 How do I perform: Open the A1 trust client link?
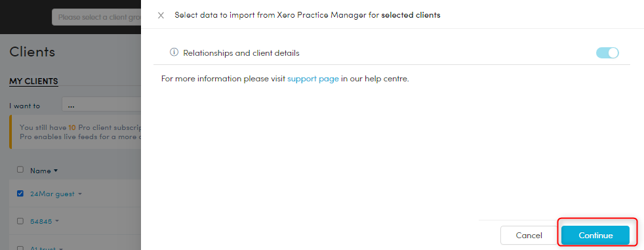point(43,248)
